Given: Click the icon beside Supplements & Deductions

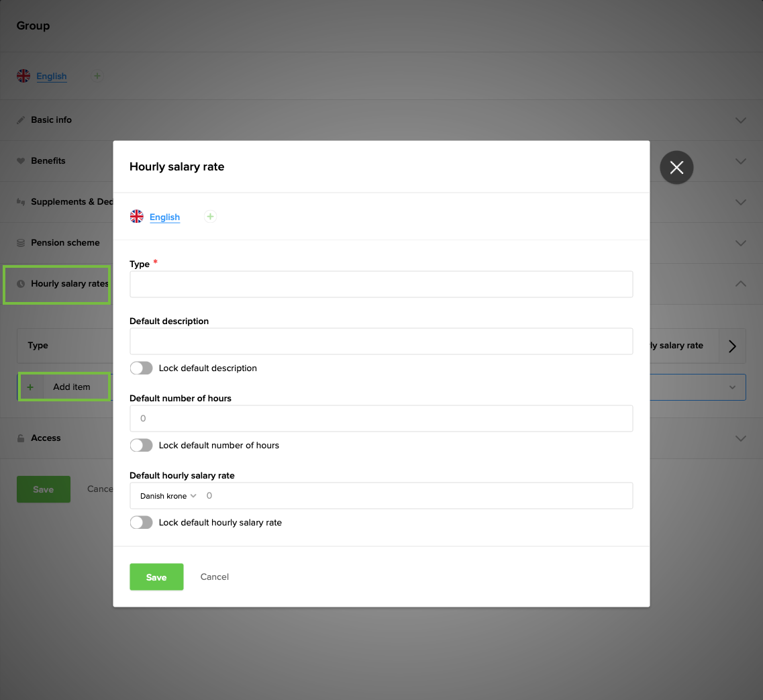Looking at the screenshot, I should tap(22, 201).
